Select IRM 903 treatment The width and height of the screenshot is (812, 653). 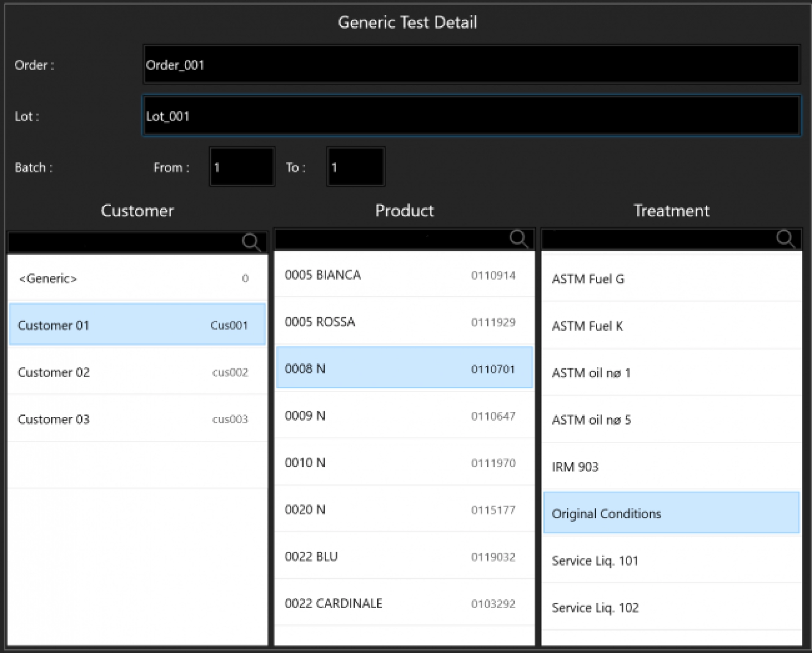(671, 467)
